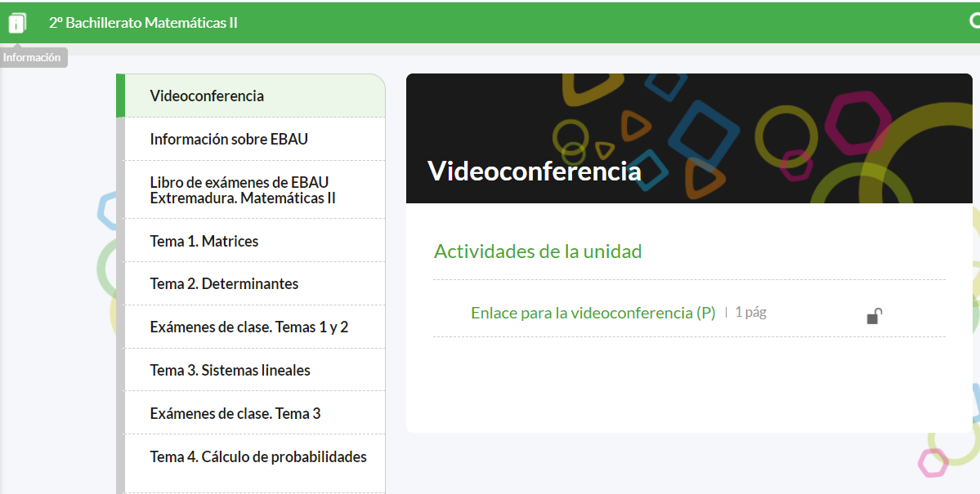
Task: Select Videoconferencia in the unit list
Action: click(255, 96)
